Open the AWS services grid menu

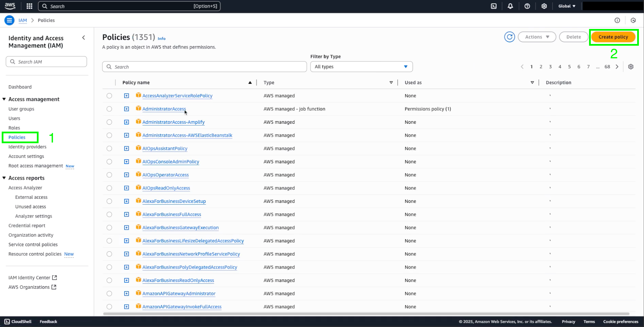(x=29, y=6)
